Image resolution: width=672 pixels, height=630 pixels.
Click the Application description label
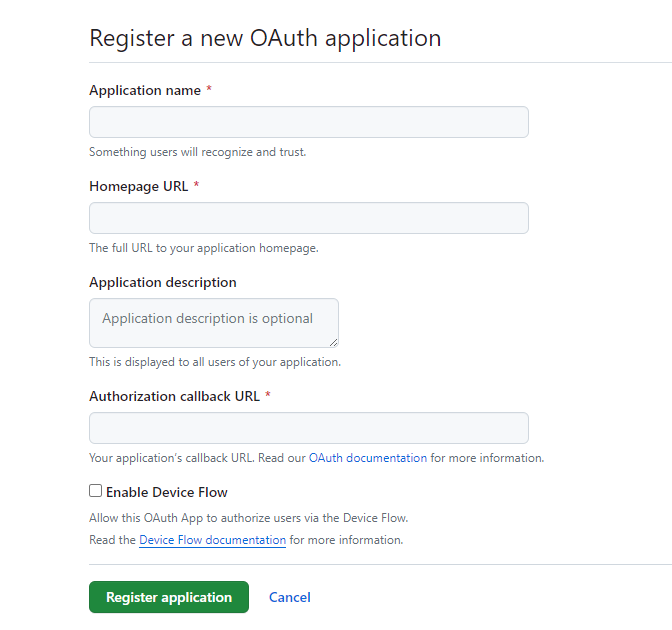162,282
